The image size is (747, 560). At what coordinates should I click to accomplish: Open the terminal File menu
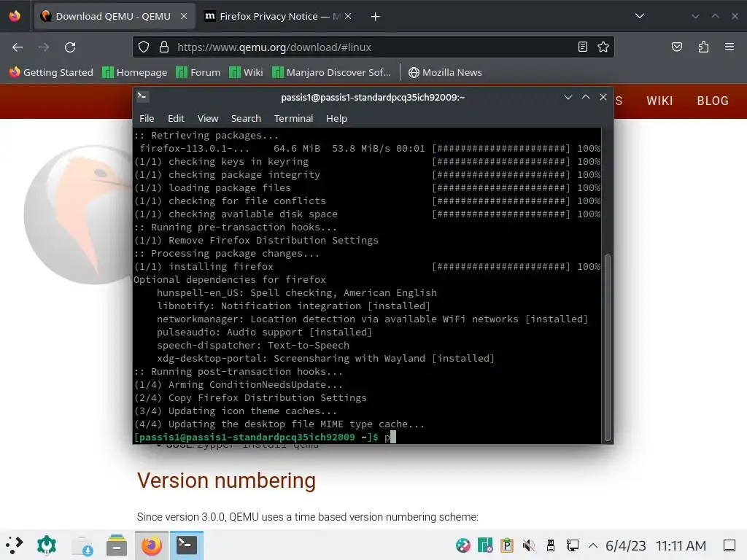point(147,119)
